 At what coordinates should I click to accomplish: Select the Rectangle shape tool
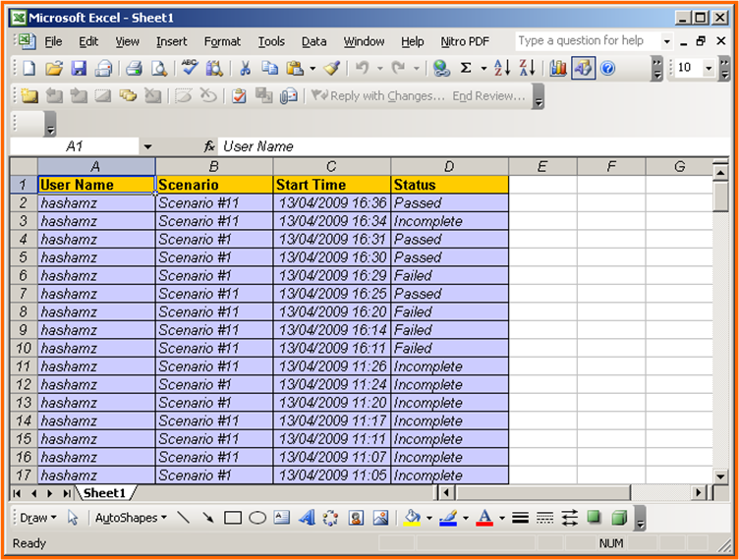pos(233,518)
